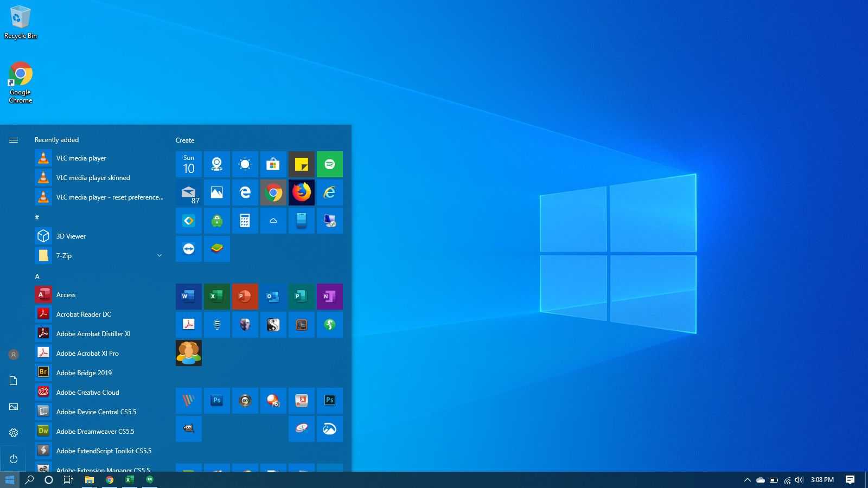This screenshot has width=868, height=488.
Task: Select VLC media player reset preferences entry
Action: click(x=100, y=197)
